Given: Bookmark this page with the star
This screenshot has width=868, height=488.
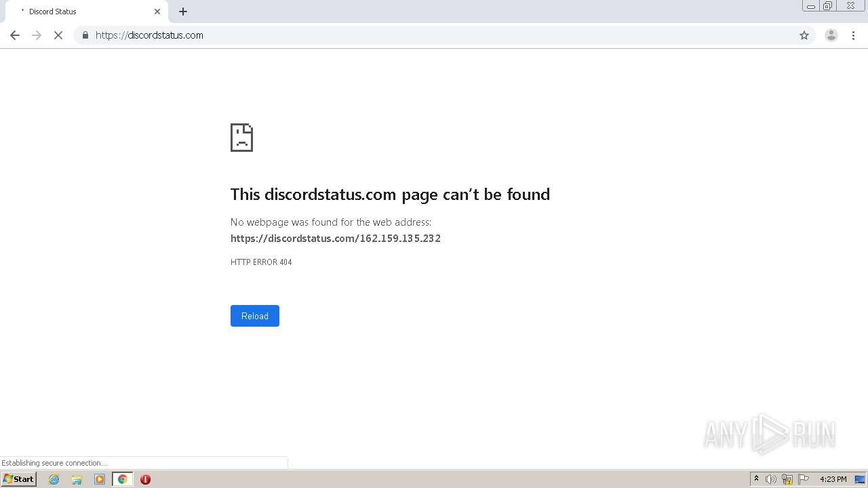Looking at the screenshot, I should click(804, 35).
